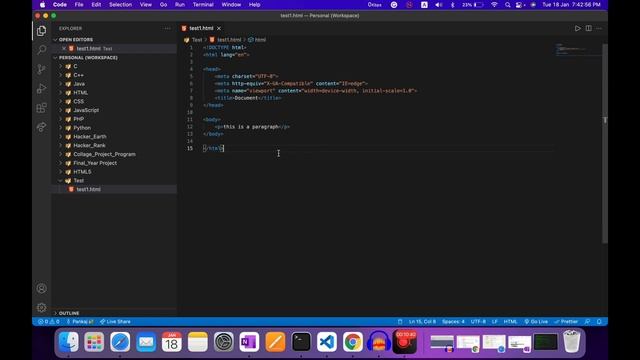This screenshot has height=360, width=640.
Task: Click Spaces: 4 indentation setting
Action: click(453, 322)
